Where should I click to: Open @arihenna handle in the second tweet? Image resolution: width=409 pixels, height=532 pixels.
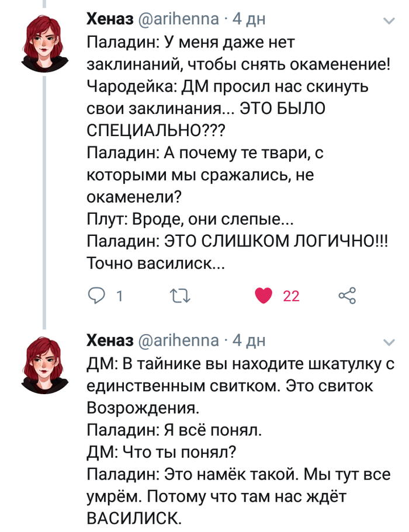[179, 340]
